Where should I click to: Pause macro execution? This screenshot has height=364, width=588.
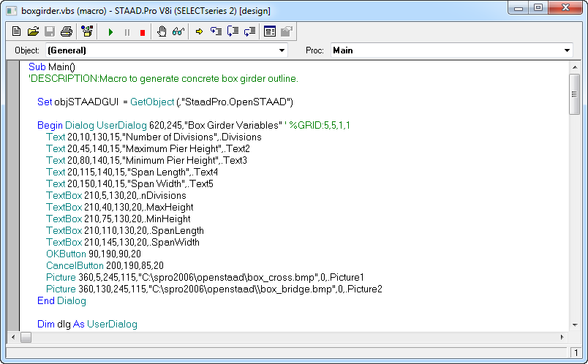pos(127,32)
